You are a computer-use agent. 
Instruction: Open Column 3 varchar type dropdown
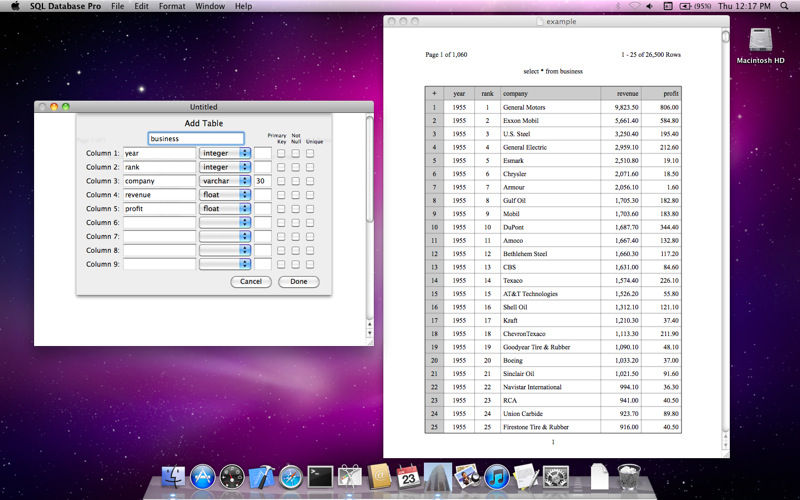[x=225, y=181]
